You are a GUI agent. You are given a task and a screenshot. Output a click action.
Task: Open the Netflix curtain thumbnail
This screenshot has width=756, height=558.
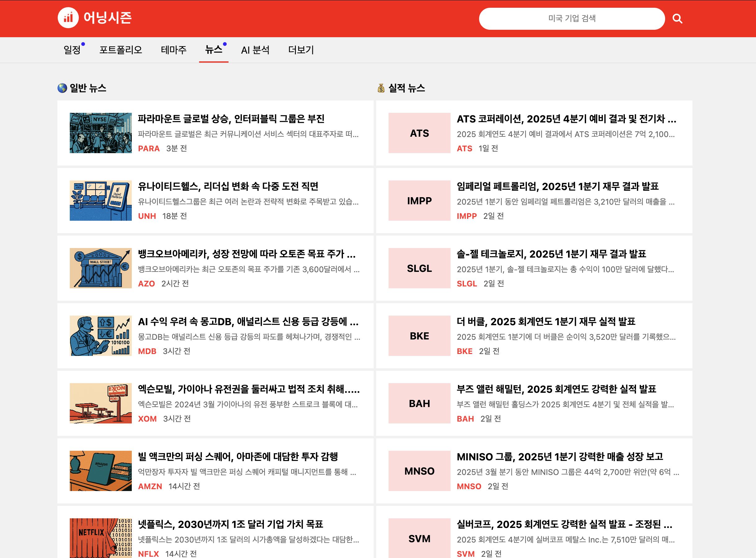pos(101,538)
